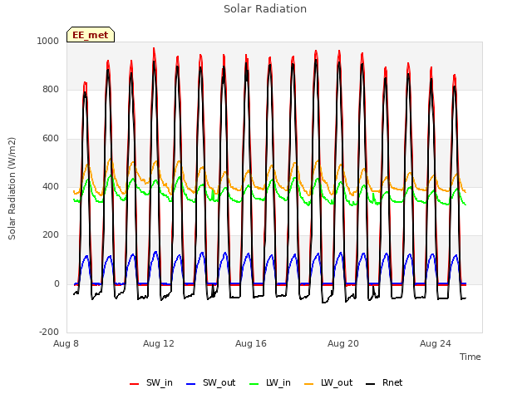The image size is (532, 399).
Task: Click the Aug 8 x-axis tick label
Action: pyautogui.click(x=66, y=343)
